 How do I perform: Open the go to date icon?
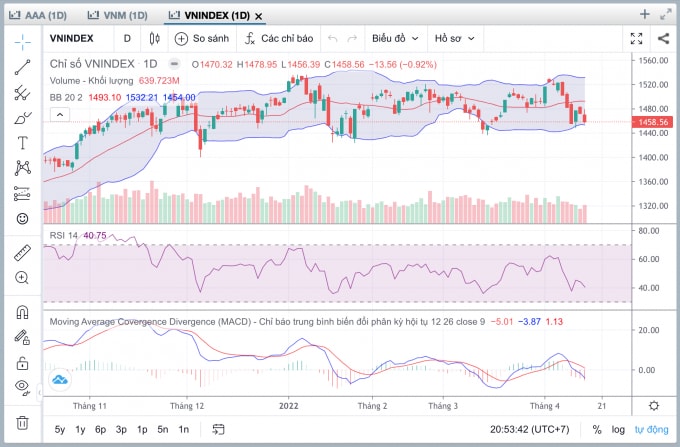point(218,429)
